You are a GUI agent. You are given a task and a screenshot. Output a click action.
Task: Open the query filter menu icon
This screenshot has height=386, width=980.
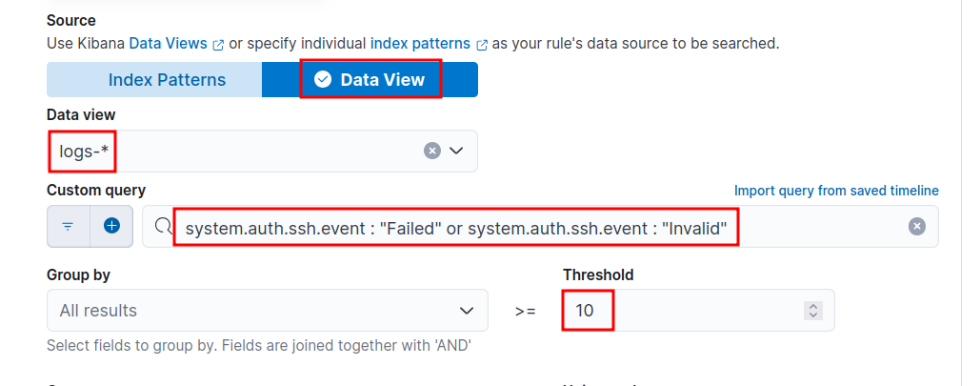[x=69, y=227]
